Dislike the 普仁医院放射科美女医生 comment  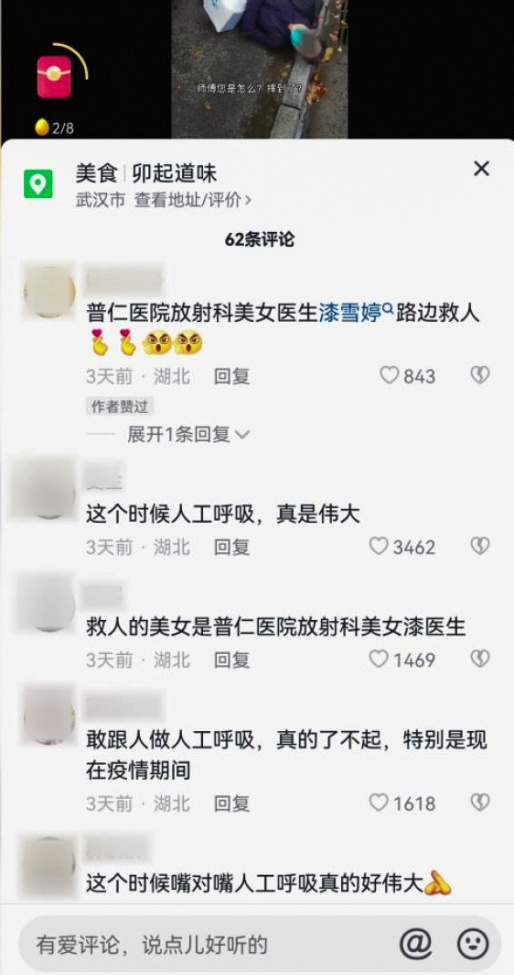coord(479,375)
